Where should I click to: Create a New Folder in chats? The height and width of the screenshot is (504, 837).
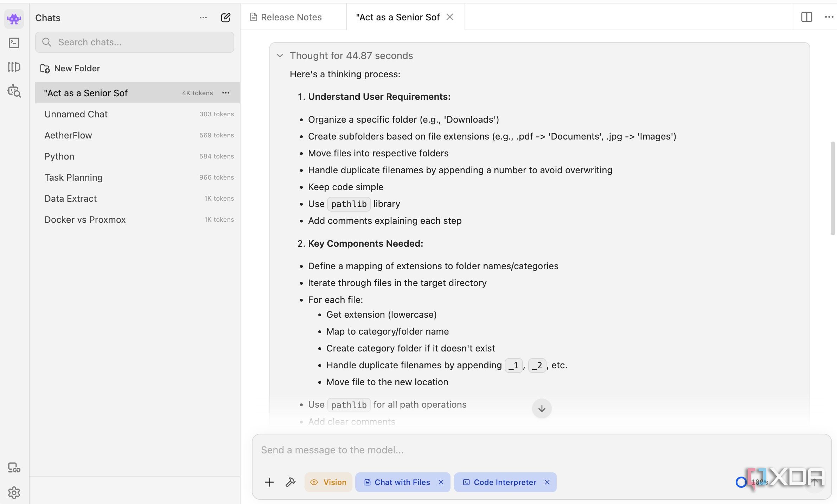pyautogui.click(x=70, y=69)
